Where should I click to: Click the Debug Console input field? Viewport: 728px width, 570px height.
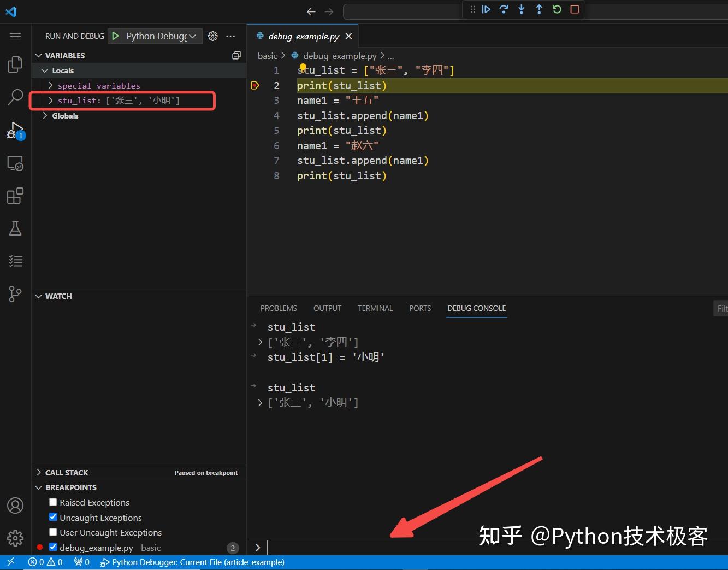click(382, 547)
